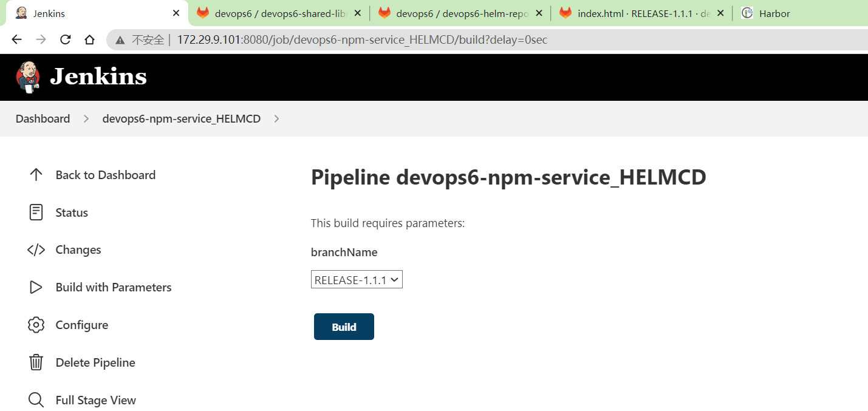Click the GitLab favicon on index.html tab

(566, 13)
